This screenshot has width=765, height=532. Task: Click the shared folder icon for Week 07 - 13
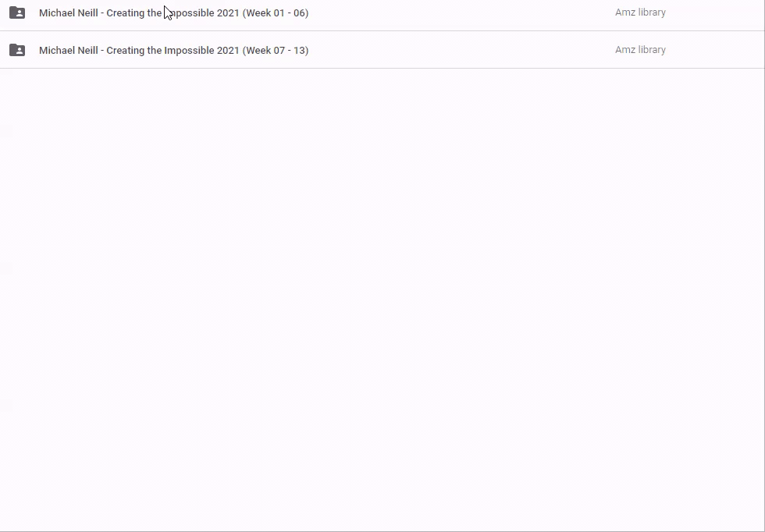click(x=17, y=50)
